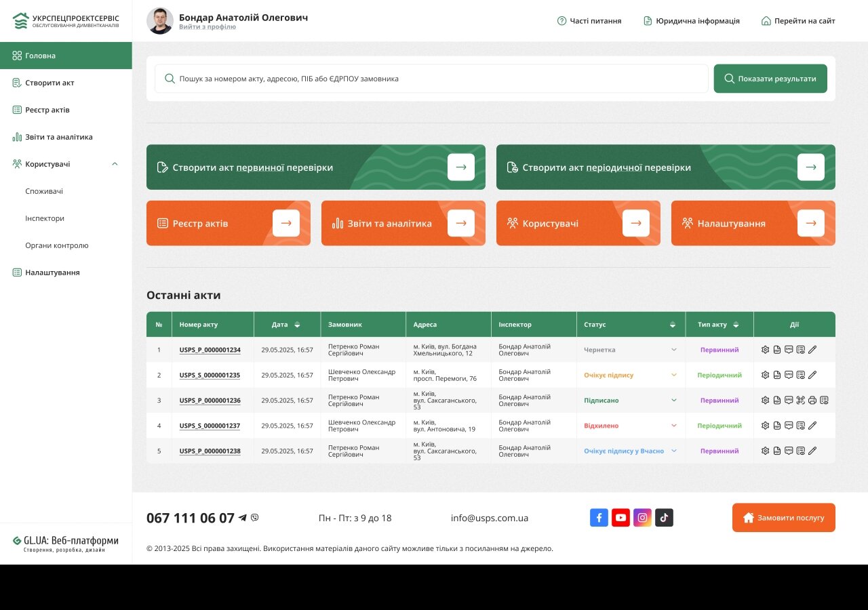Sort table by Дата column arrows
Image resolution: width=868 pixels, height=610 pixels.
pos(297,325)
